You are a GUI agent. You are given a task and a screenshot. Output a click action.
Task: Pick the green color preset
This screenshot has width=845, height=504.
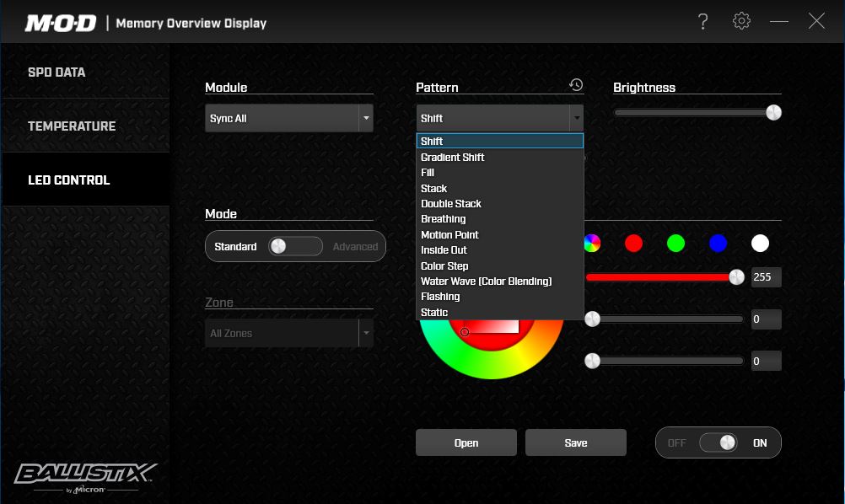tap(675, 244)
